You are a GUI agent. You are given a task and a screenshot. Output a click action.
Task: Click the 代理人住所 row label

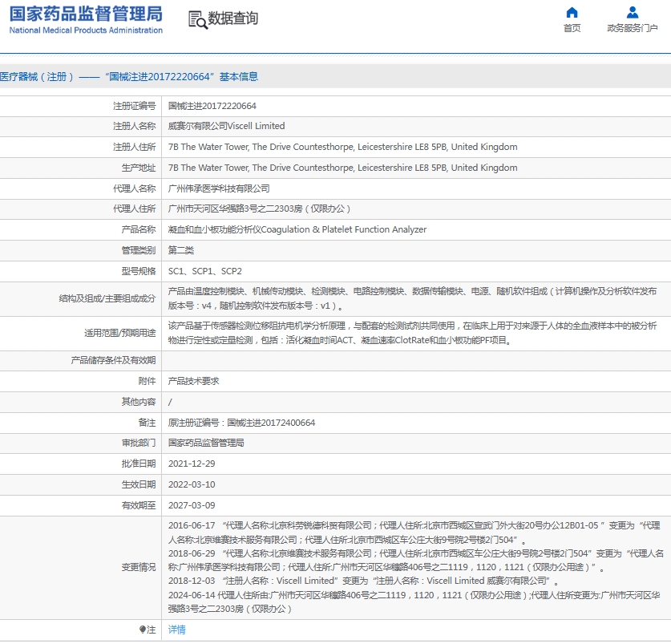click(135, 209)
